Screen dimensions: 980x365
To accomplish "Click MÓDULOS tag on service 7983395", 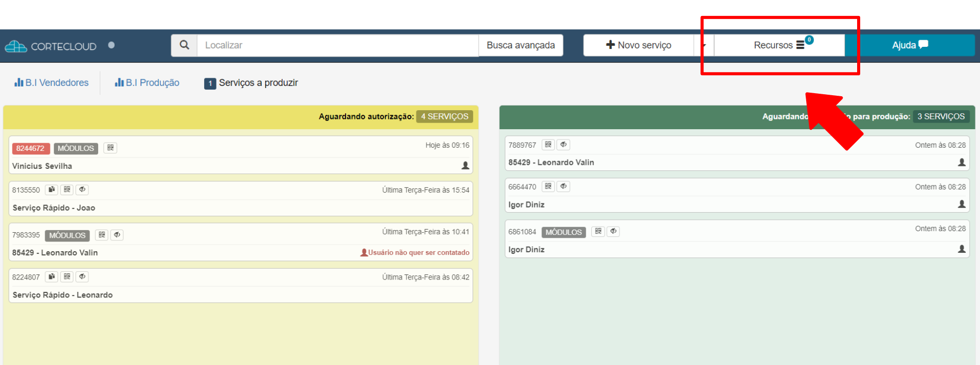I will [67, 235].
